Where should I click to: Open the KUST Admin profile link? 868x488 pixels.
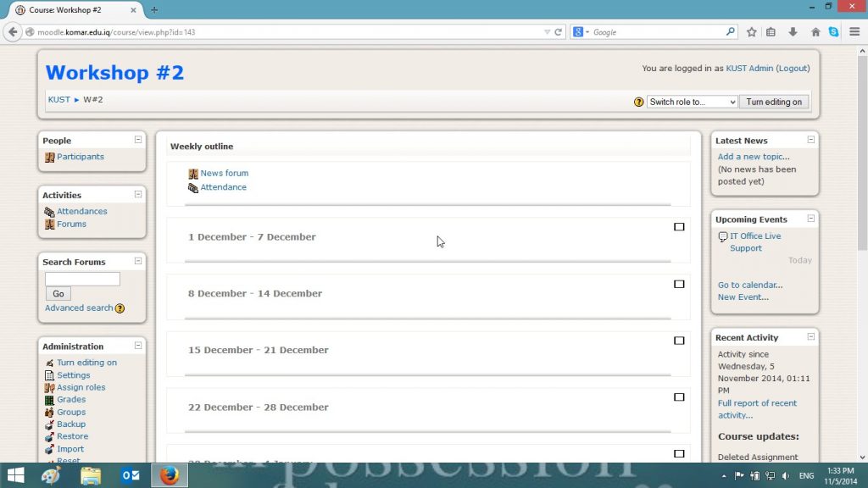coord(749,68)
